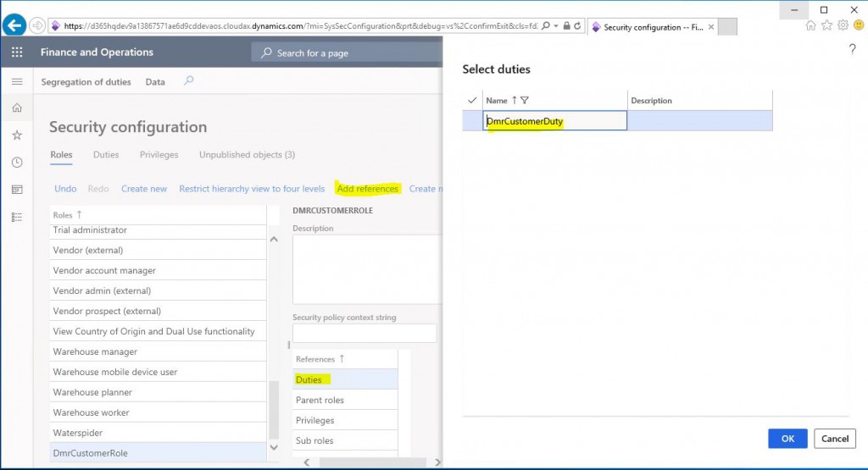Viewport: 868px width, 470px height.
Task: Open Modules list icon in sidebar
Action: tap(17, 217)
